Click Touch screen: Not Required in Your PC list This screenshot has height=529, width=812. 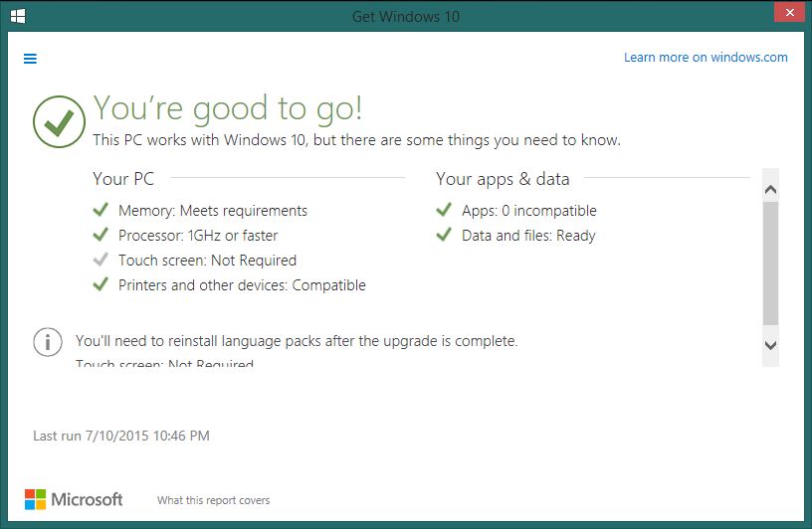pyautogui.click(x=207, y=261)
